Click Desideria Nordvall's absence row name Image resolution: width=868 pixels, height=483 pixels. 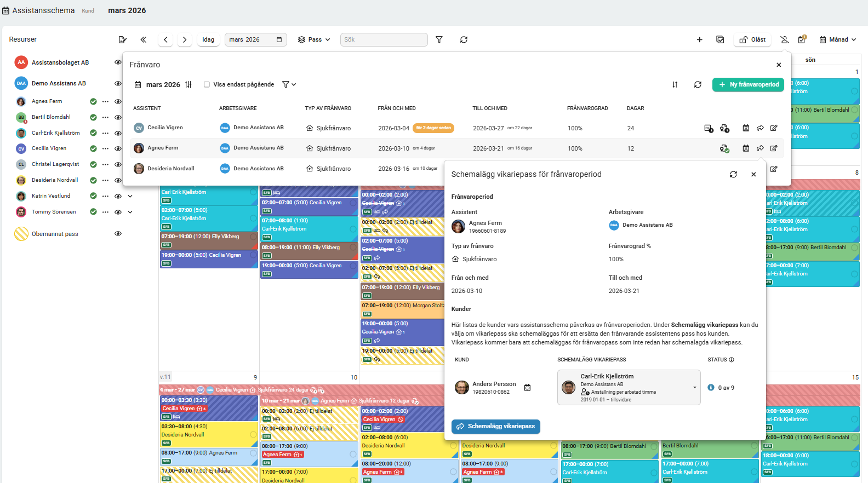point(171,169)
